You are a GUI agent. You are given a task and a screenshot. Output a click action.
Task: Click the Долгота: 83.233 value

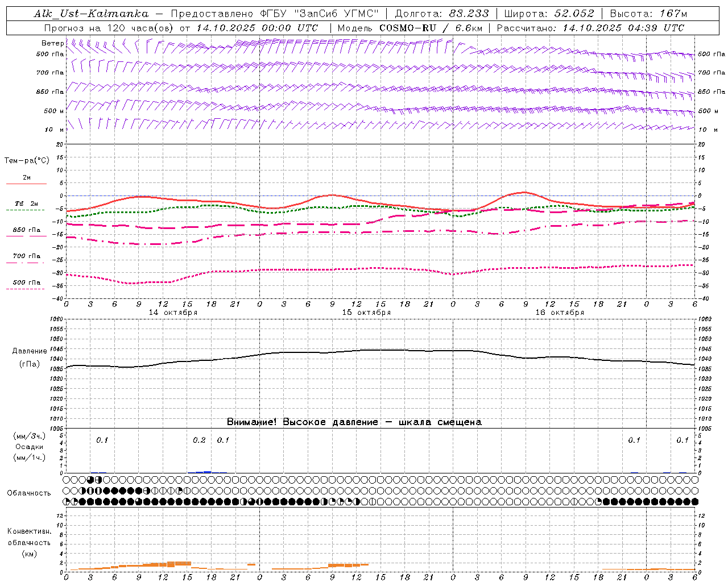442,14
